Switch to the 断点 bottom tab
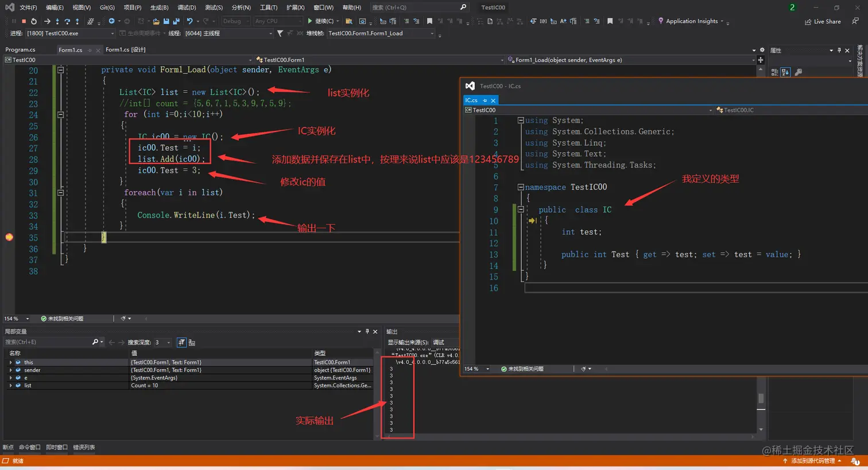Viewport: 868px width, 470px height. pyautogui.click(x=8, y=447)
